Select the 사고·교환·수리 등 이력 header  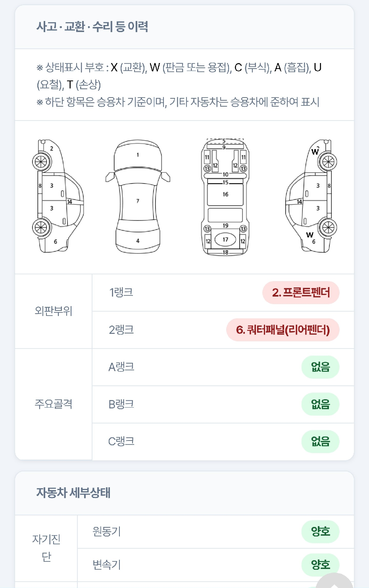(x=92, y=27)
